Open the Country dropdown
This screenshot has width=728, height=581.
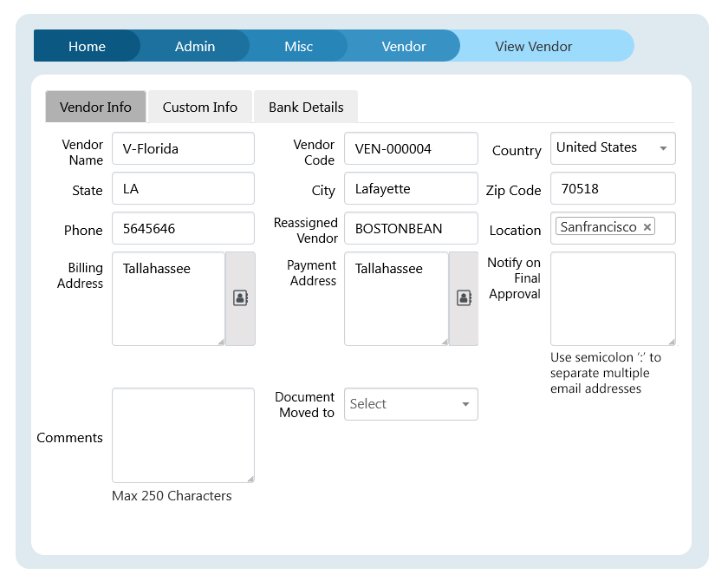point(612,148)
